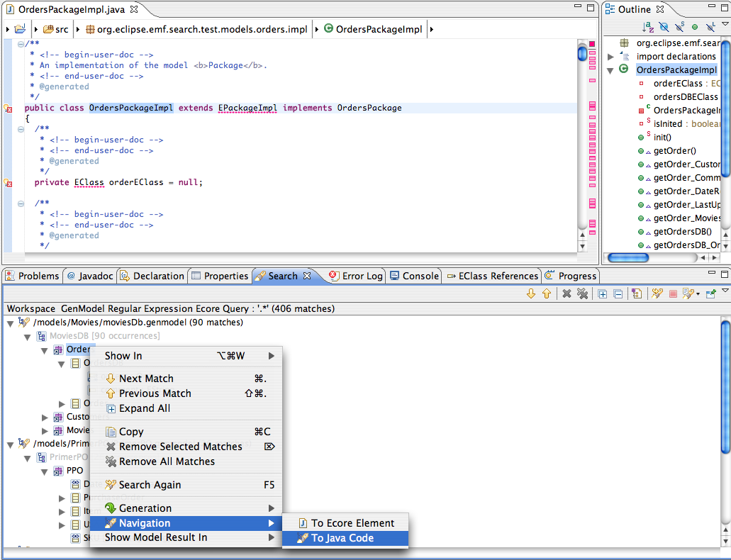Toggle Hide Fields in Outline toolbar
731x560 pixels.
tap(664, 27)
